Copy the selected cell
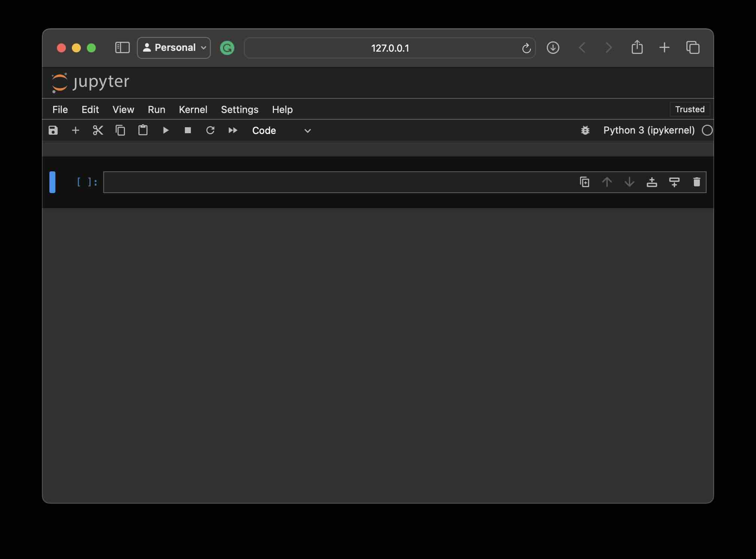The width and height of the screenshot is (756, 559). pyautogui.click(x=121, y=130)
